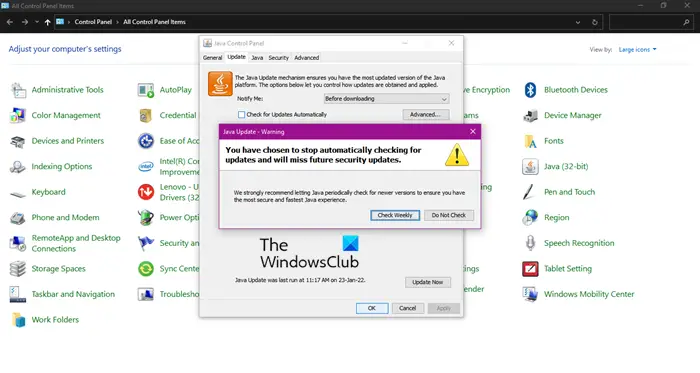This screenshot has height=373, width=700.
Task: Click the Control Panel search box
Action: tap(651, 22)
